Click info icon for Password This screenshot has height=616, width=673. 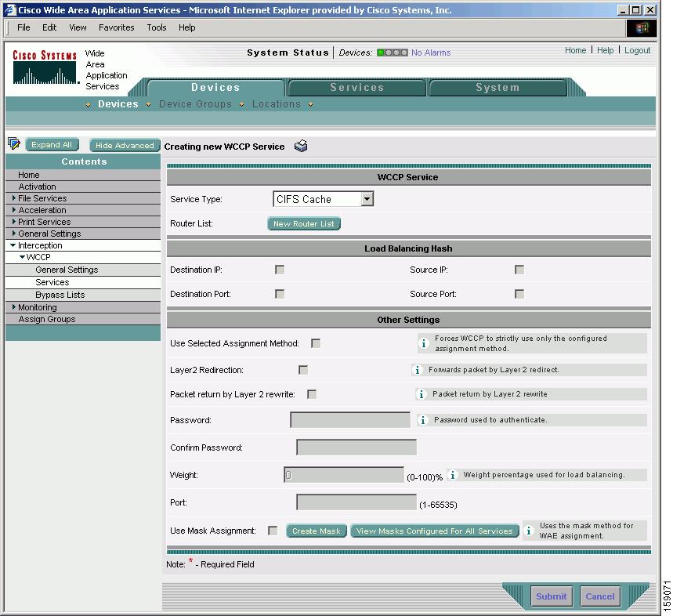coord(423,420)
